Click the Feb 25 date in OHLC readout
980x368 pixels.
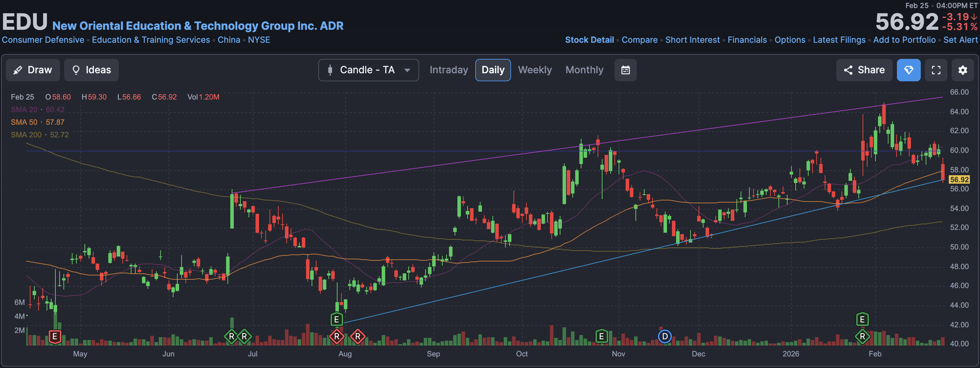pos(22,97)
